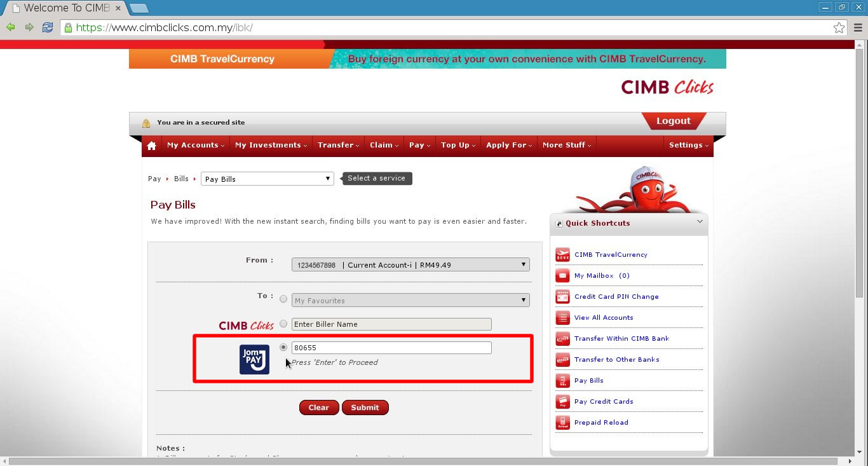
Task: Expand the Claim menu
Action: (384, 146)
